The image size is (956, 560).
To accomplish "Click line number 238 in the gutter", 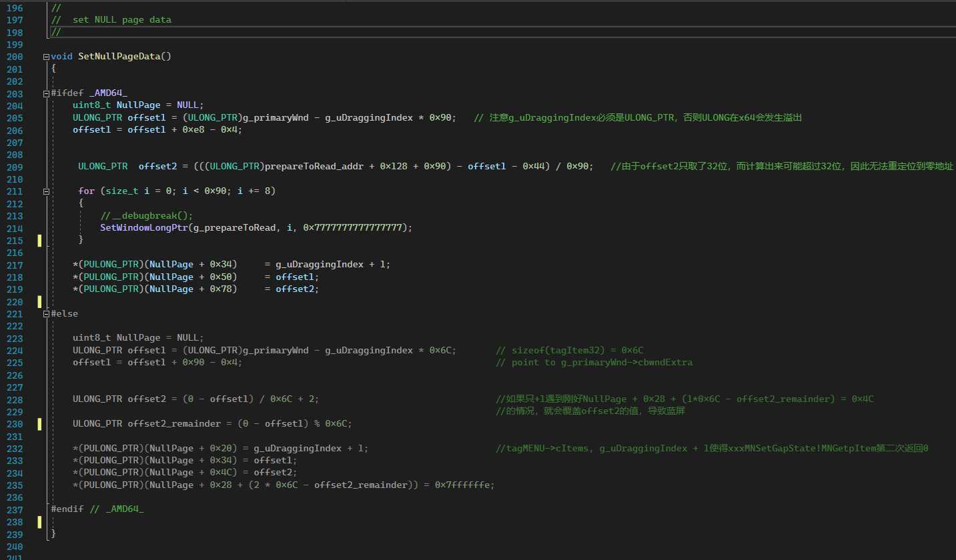I will 14,521.
